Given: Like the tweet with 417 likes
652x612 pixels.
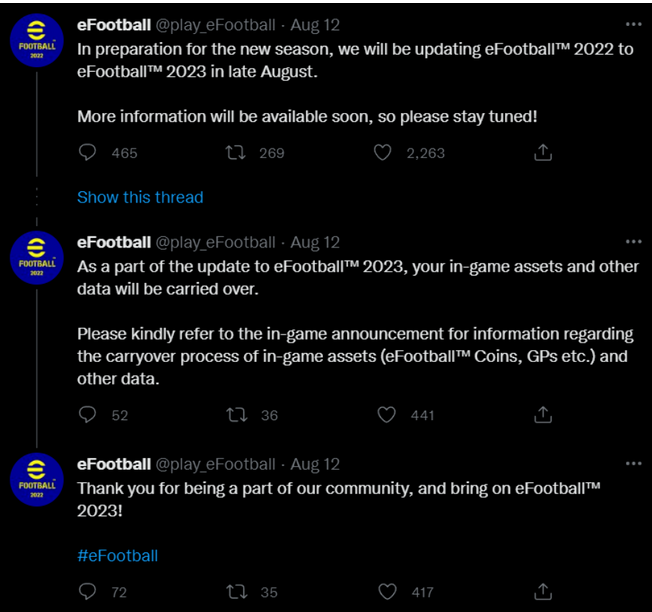Looking at the screenshot, I should coord(387,592).
